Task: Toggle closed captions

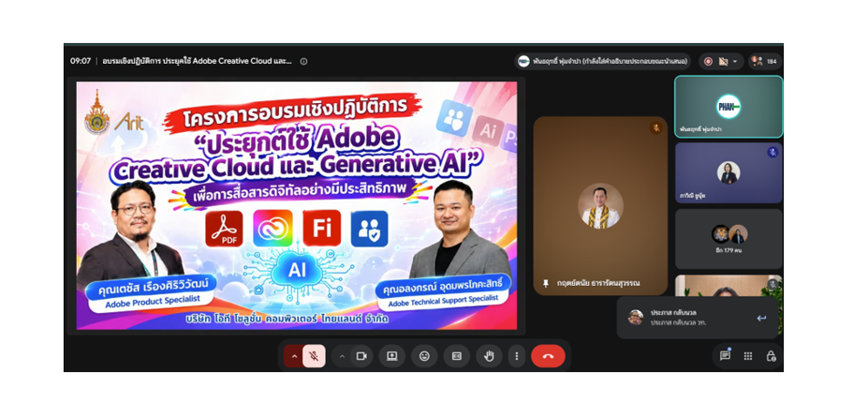Action: point(457,356)
